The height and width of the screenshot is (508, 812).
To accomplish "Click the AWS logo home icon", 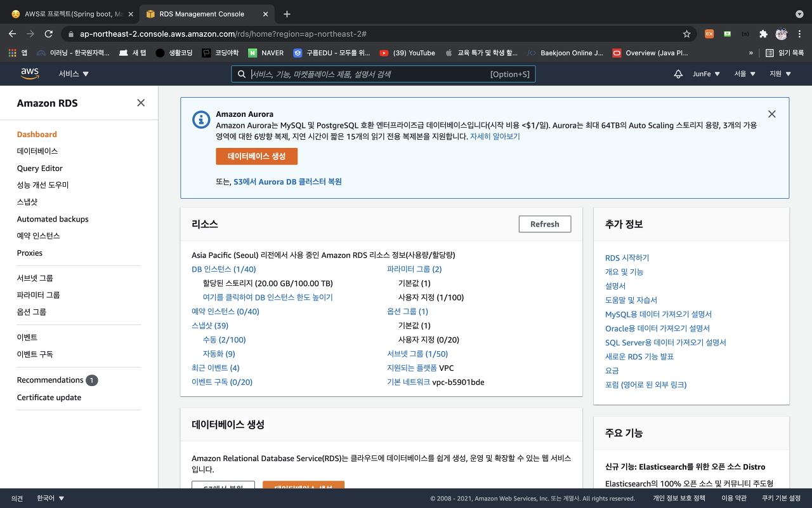I will [x=30, y=74].
